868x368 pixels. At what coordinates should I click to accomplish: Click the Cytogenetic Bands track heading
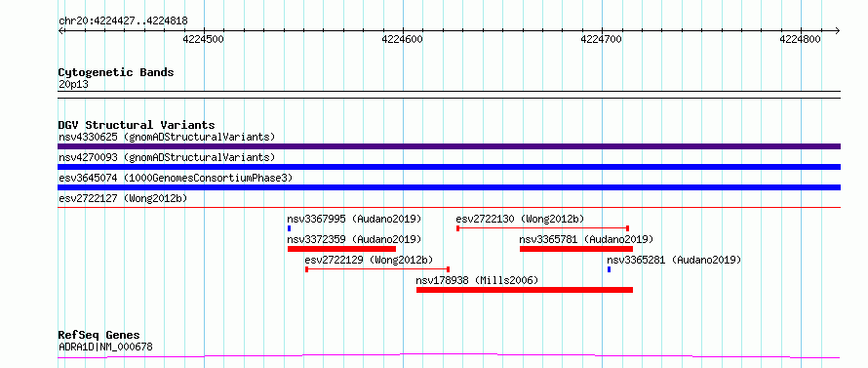(x=116, y=72)
